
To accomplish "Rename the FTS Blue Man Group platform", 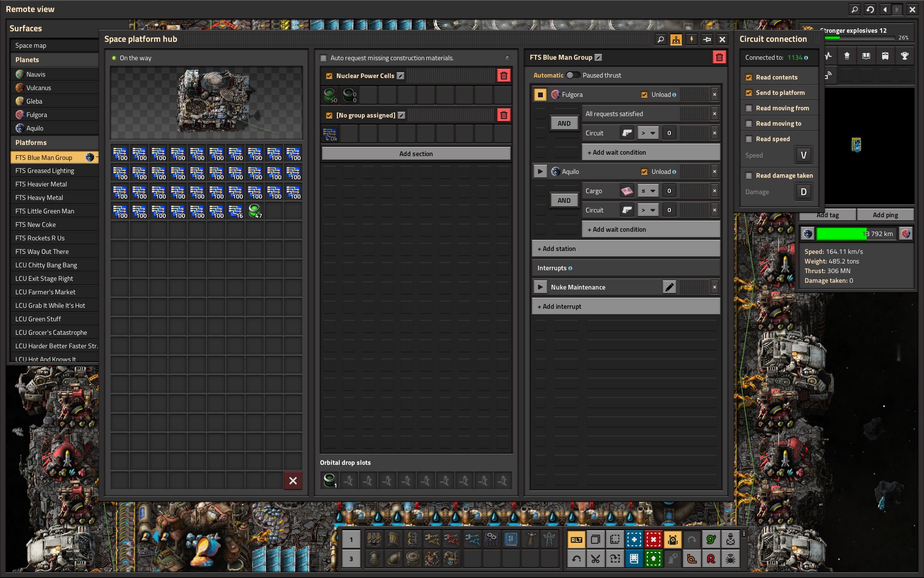I will (598, 57).
